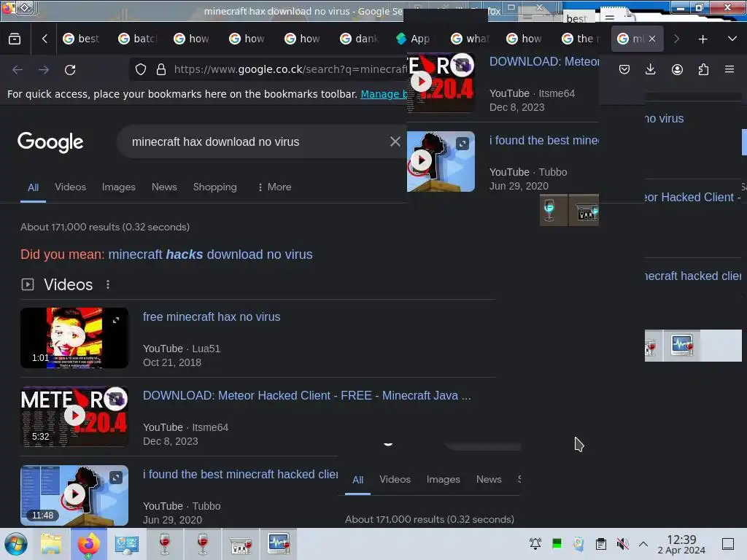
Task: Expand the list all tabs dropdown
Action: pos(732,39)
